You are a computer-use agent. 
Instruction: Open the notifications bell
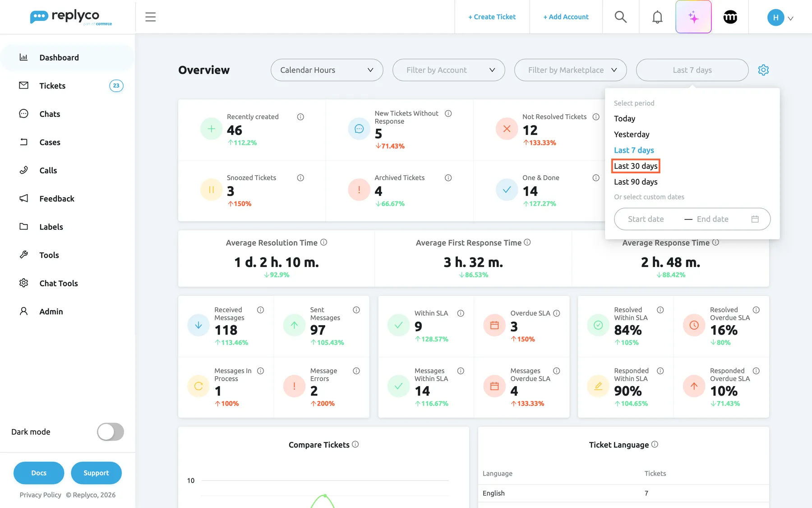pyautogui.click(x=657, y=17)
